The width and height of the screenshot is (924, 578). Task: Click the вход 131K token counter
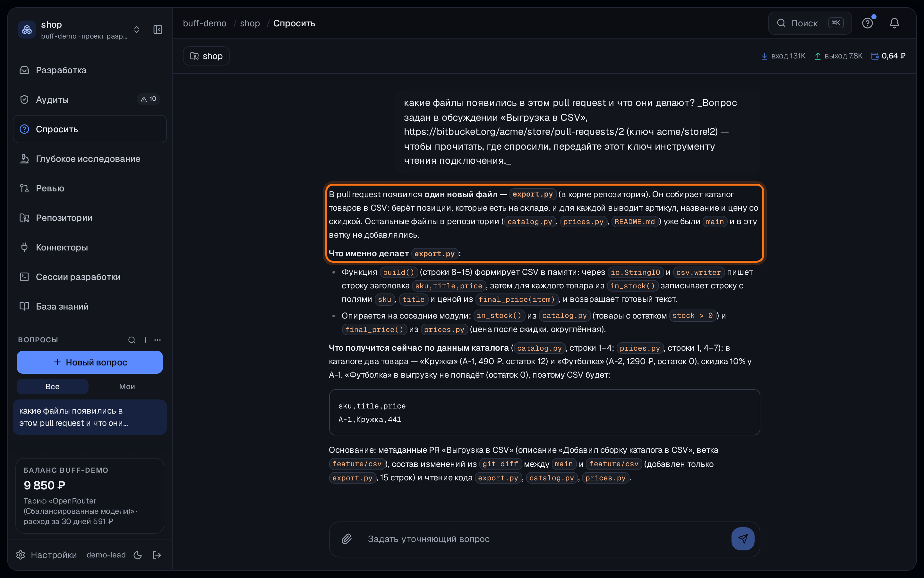(x=783, y=56)
